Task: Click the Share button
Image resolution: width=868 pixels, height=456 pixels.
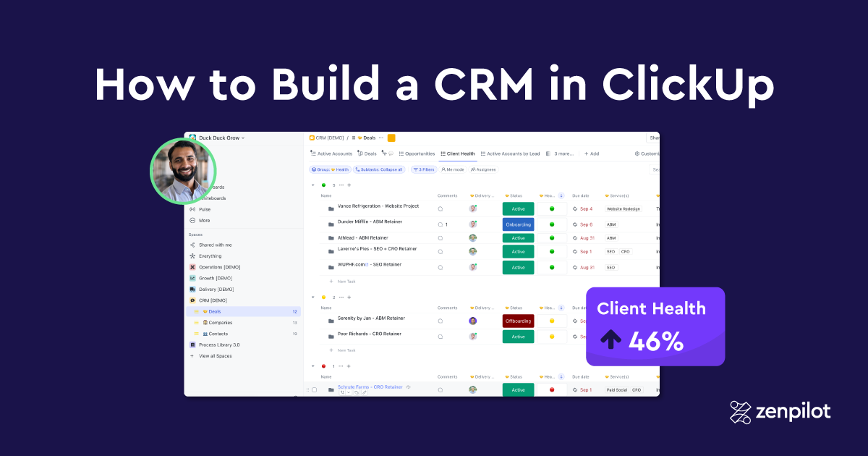Action: click(653, 138)
